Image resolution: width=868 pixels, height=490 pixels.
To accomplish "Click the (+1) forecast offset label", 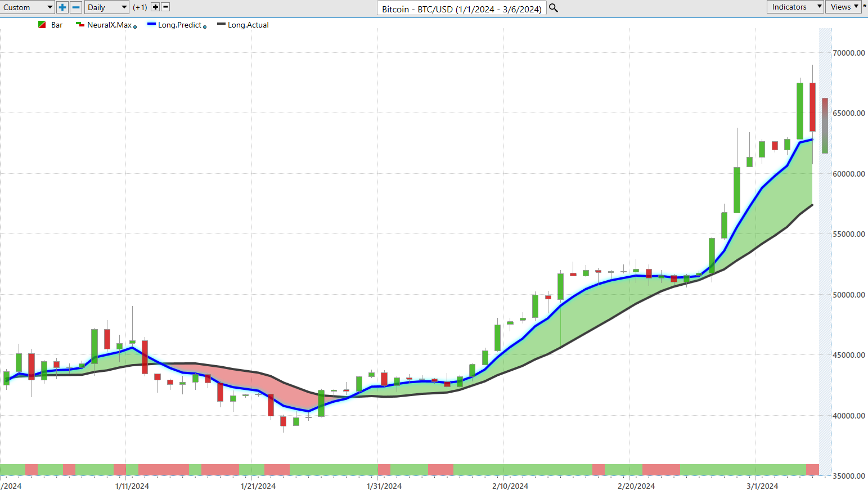I will (140, 7).
